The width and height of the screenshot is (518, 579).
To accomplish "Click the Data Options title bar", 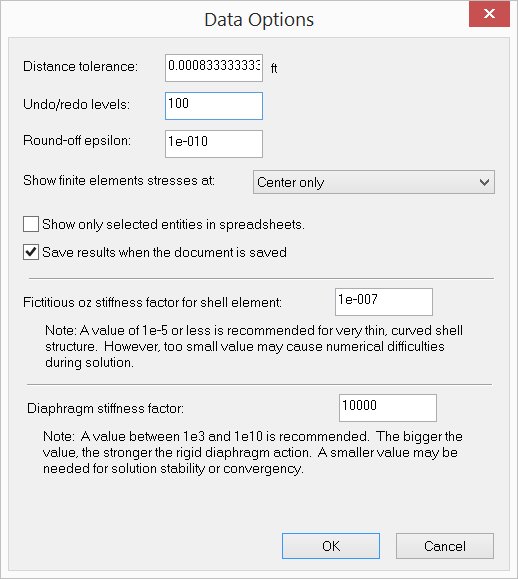I will [x=259, y=19].
